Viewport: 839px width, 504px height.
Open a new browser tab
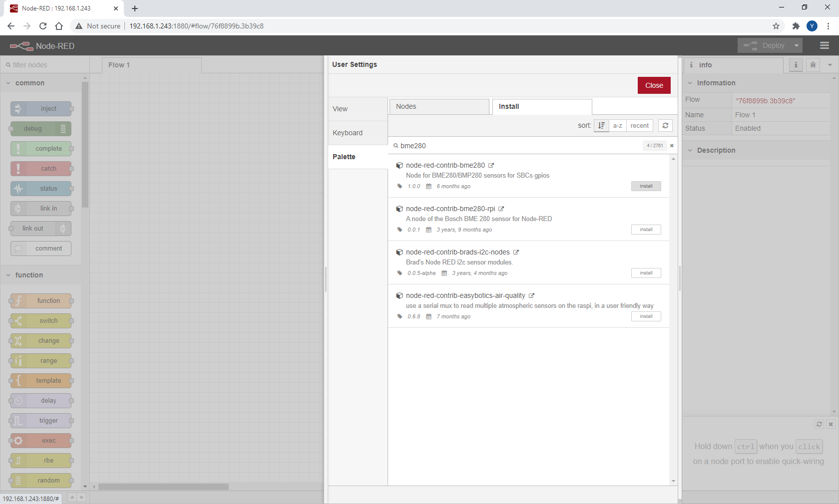pyautogui.click(x=135, y=8)
